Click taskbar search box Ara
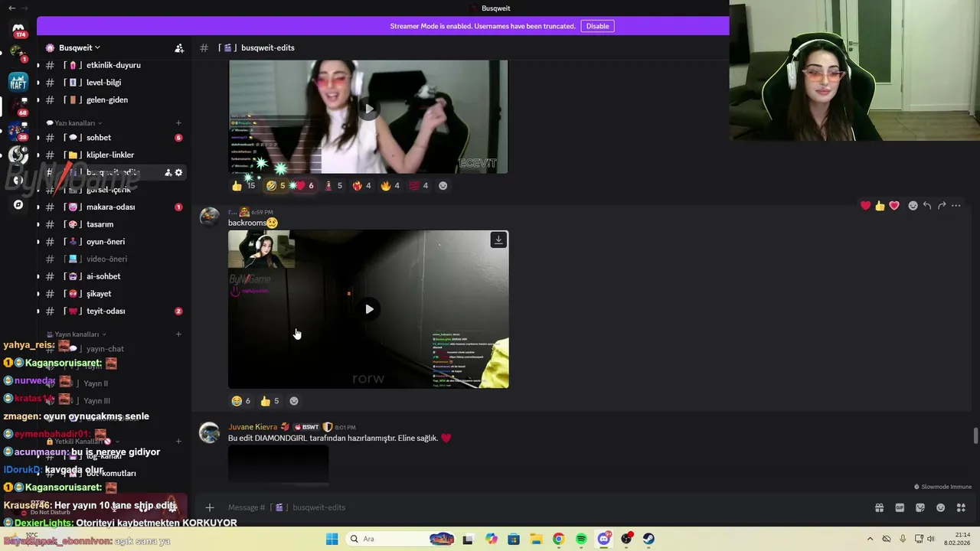The height and width of the screenshot is (551, 980). coord(401,539)
